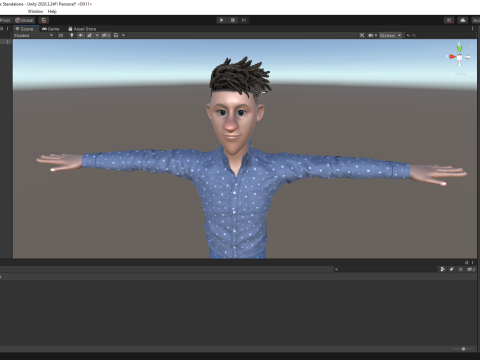Image resolution: width=480 pixels, height=360 pixels.
Task: Click the bottom panel lock icon
Action: [x=466, y=262]
